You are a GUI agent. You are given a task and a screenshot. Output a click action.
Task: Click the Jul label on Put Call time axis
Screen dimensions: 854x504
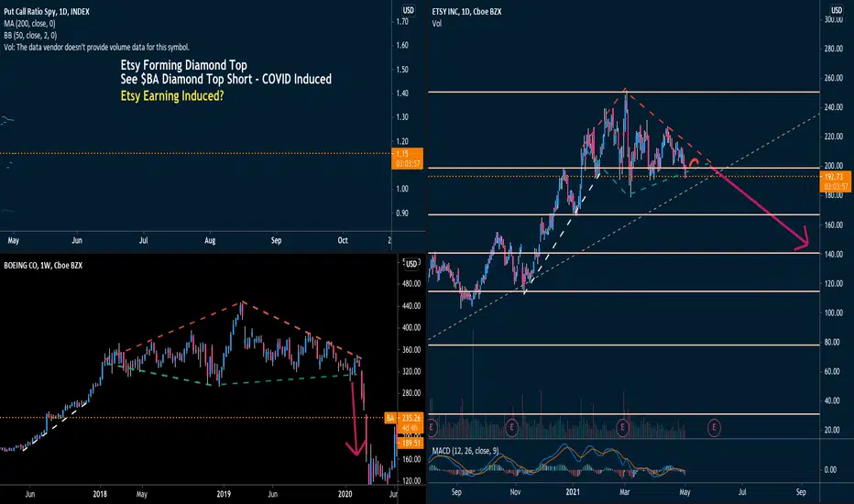click(143, 240)
